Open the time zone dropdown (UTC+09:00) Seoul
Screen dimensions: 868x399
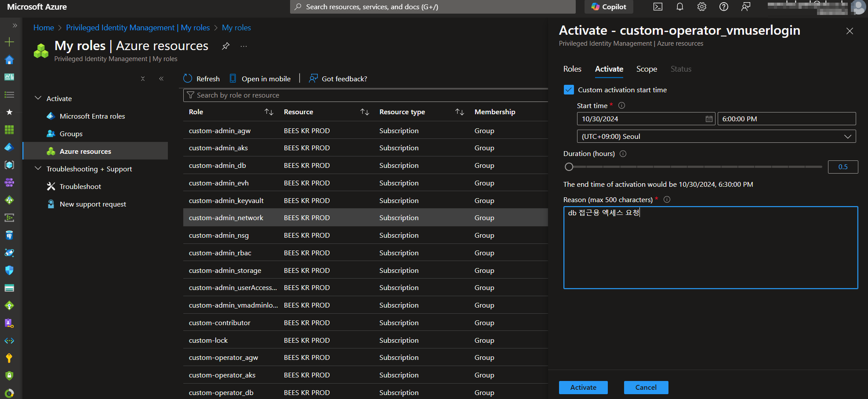point(716,136)
